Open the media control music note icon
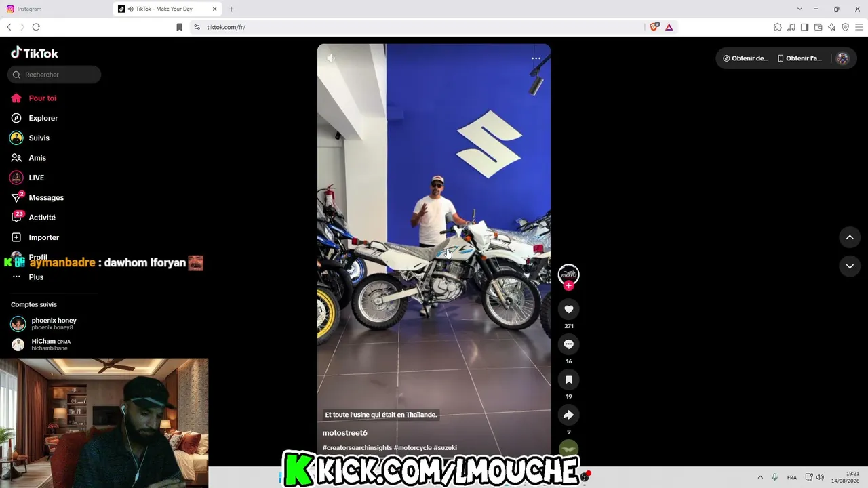 tap(791, 27)
